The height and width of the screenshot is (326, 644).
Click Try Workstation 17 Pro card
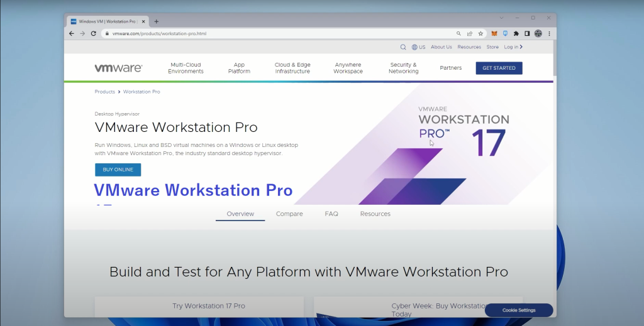click(x=199, y=307)
